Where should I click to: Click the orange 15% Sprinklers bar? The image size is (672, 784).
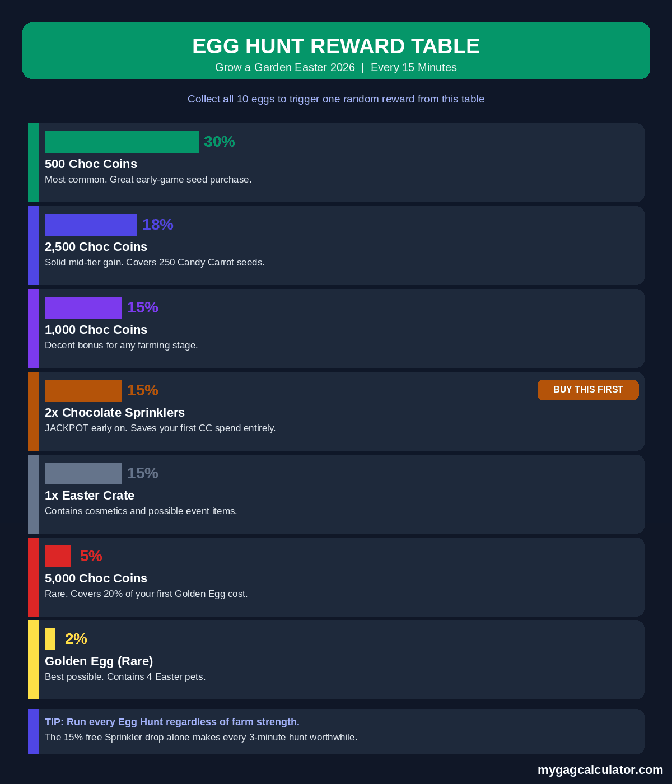[x=83, y=390]
